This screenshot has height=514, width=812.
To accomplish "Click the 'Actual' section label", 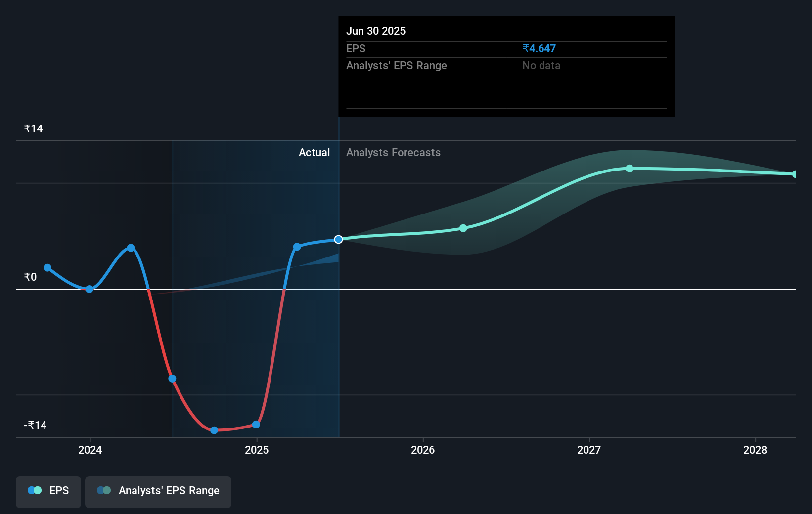I will (314, 153).
